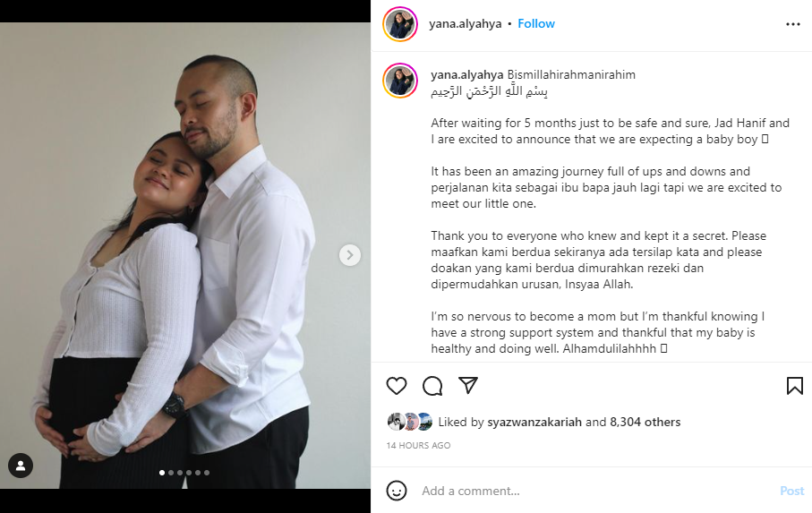812x513 pixels.
Task: Jump to second carousel dot indicator
Action: click(171, 473)
